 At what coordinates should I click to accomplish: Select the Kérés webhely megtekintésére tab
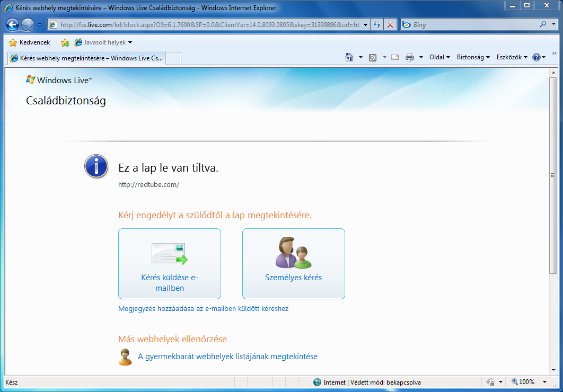tap(86, 58)
